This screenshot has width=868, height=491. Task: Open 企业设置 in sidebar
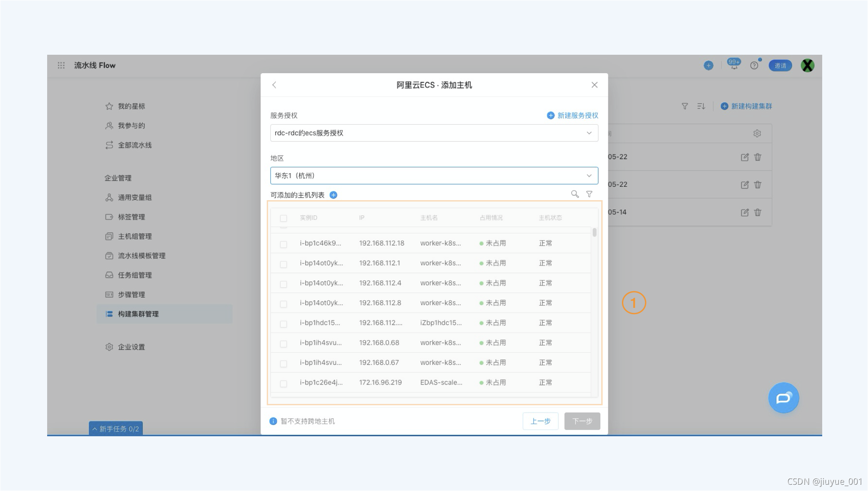click(131, 347)
